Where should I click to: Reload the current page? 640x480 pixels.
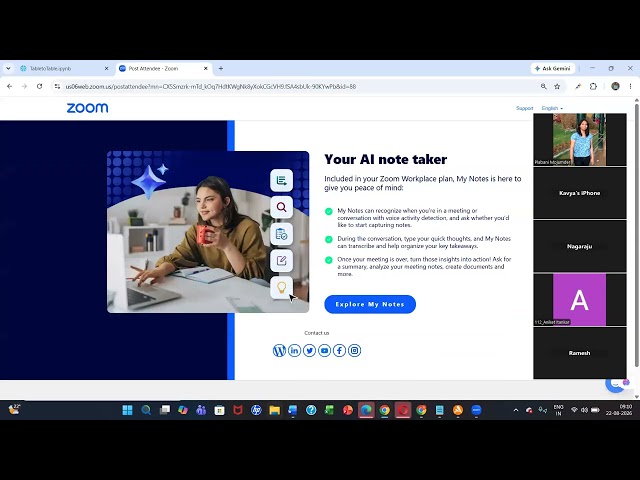click(39, 87)
